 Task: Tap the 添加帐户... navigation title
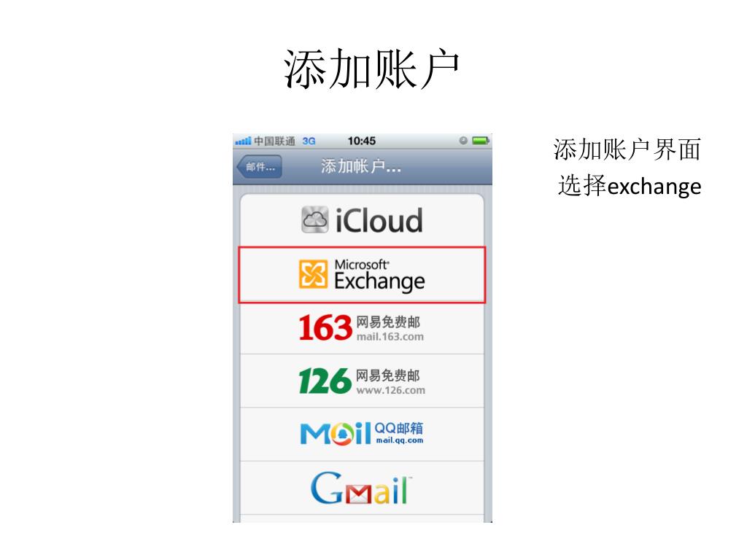(x=360, y=166)
